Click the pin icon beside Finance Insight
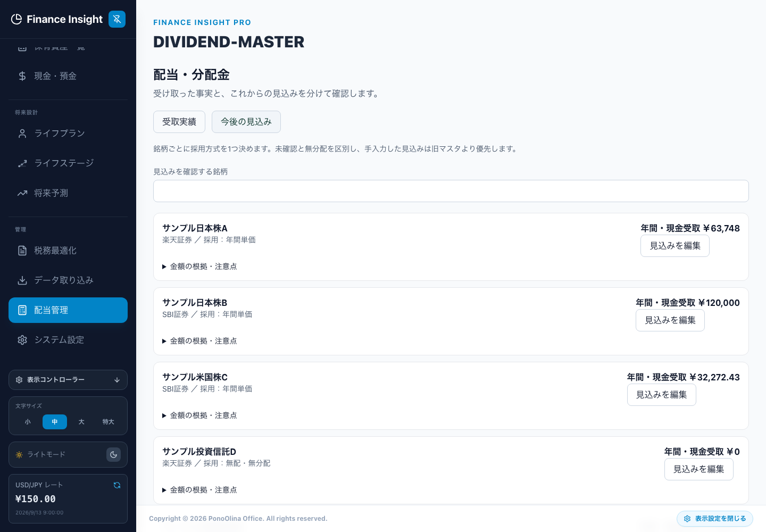 117,19
